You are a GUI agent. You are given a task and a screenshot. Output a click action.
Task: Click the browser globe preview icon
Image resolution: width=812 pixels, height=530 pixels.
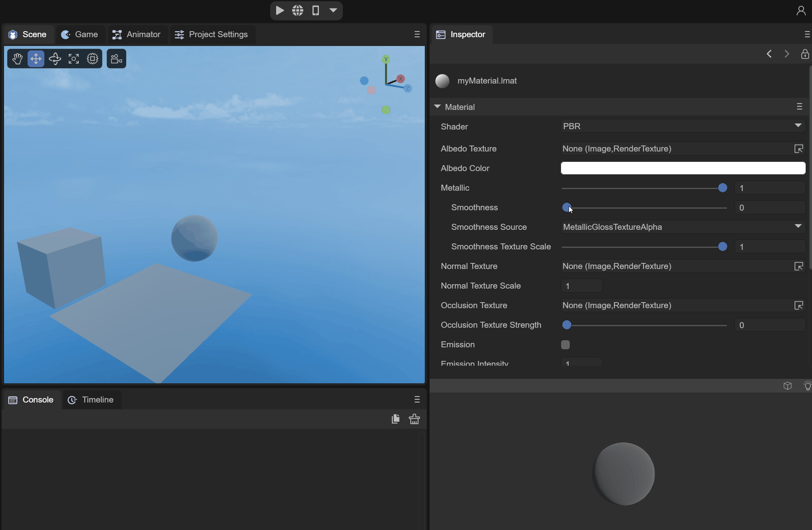tap(298, 10)
